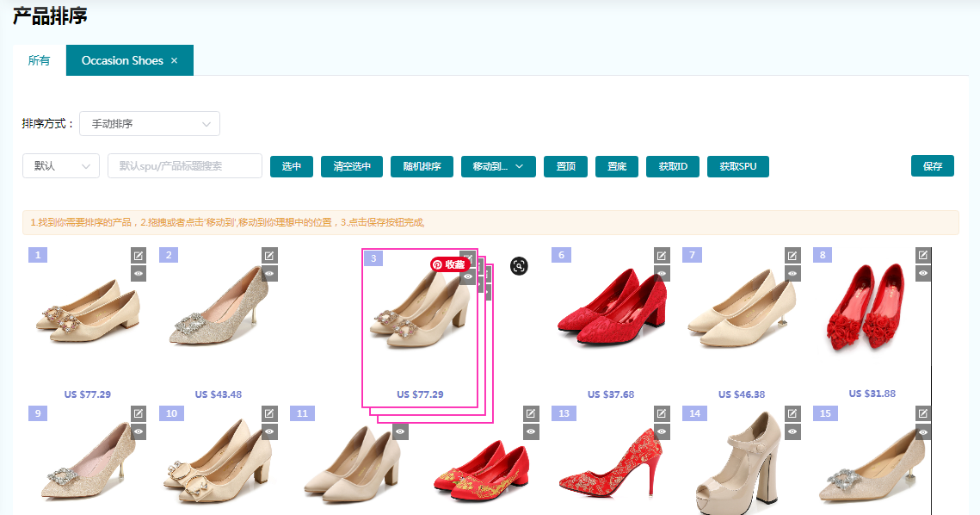Toggle visibility of dragged product 3
Image resolution: width=980 pixels, height=515 pixels.
point(467,276)
